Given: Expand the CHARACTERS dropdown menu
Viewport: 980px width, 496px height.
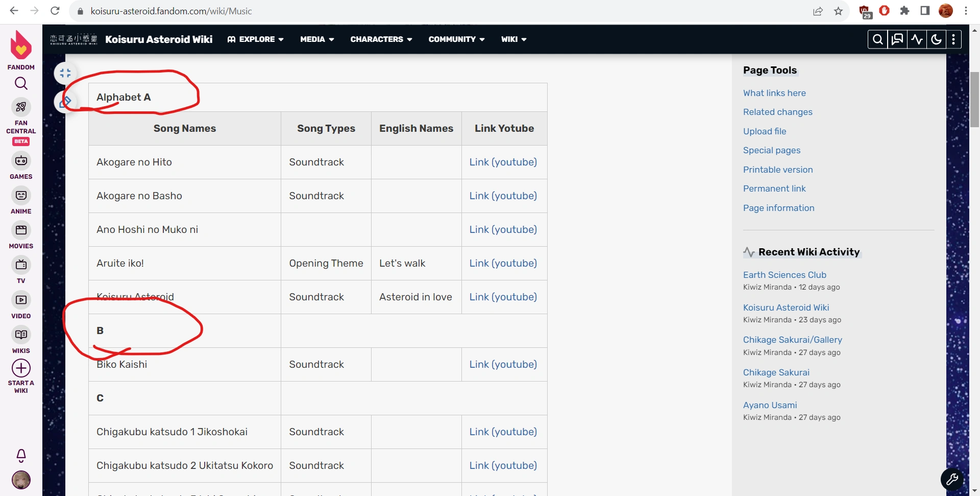Looking at the screenshot, I should pos(381,39).
